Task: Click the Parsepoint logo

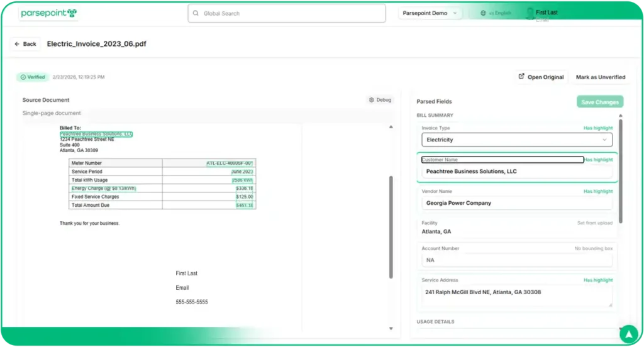Action: [49, 13]
